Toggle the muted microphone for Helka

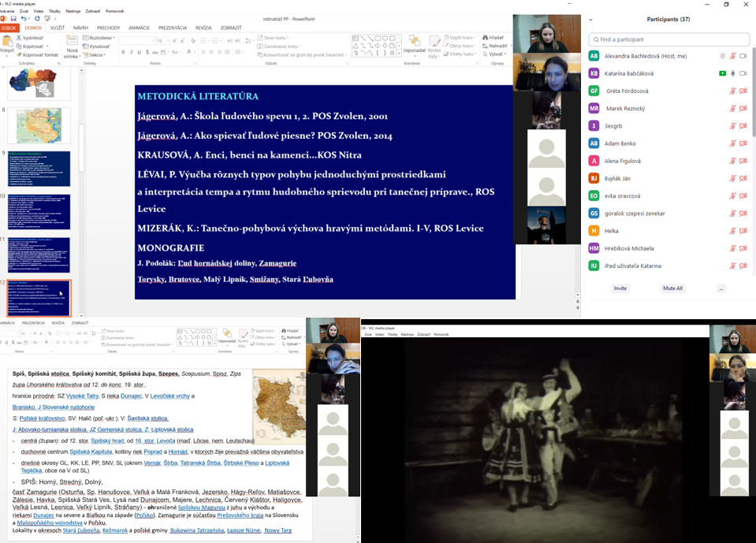pyautogui.click(x=733, y=231)
